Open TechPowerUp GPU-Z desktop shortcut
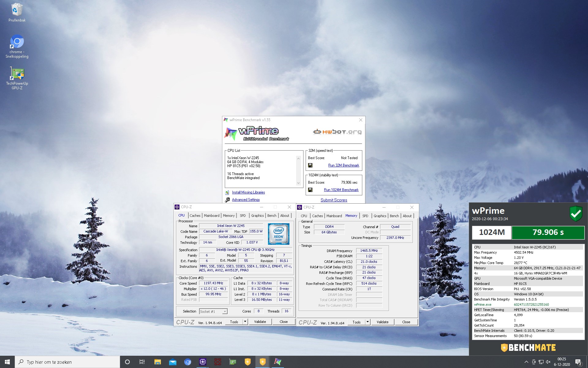 [17, 78]
